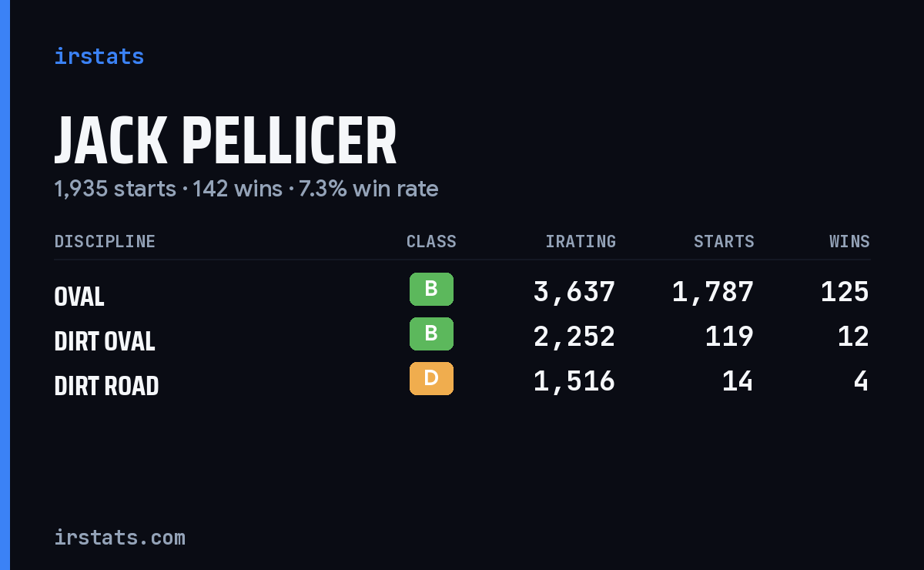Sort by the DISCIPLINE column header
924x570 pixels.
105,242
